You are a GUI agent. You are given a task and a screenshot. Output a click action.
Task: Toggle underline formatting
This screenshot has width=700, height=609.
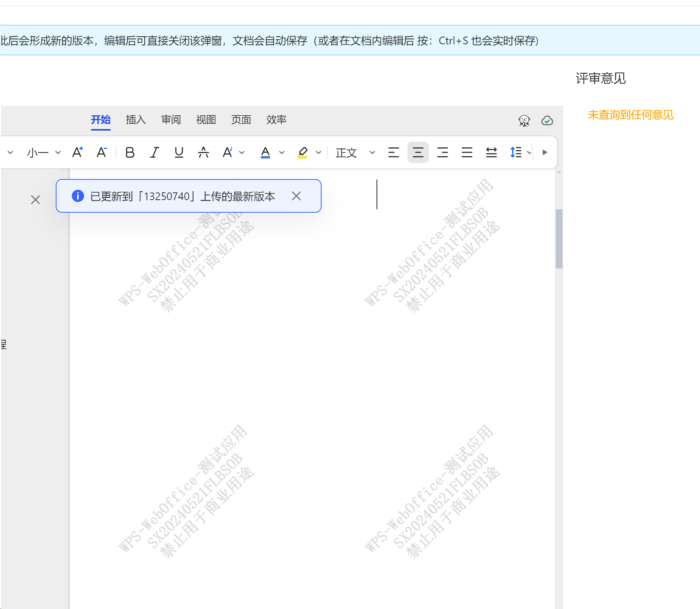179,152
